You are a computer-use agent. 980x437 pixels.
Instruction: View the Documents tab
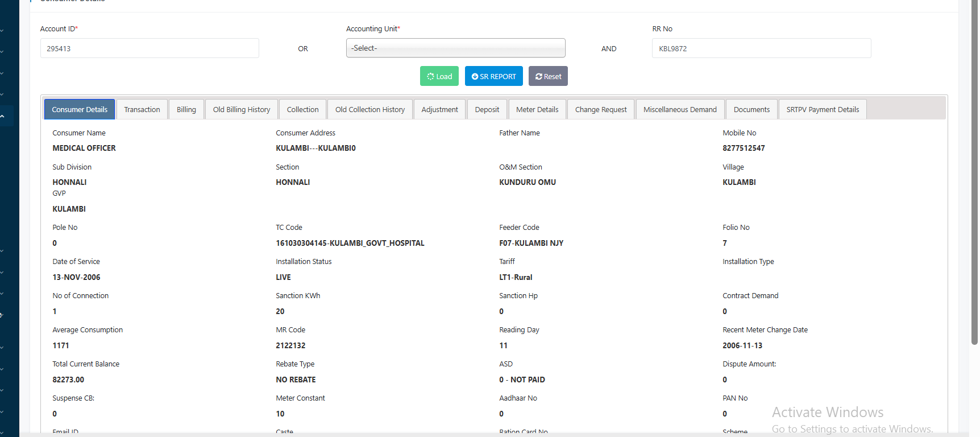(x=751, y=110)
